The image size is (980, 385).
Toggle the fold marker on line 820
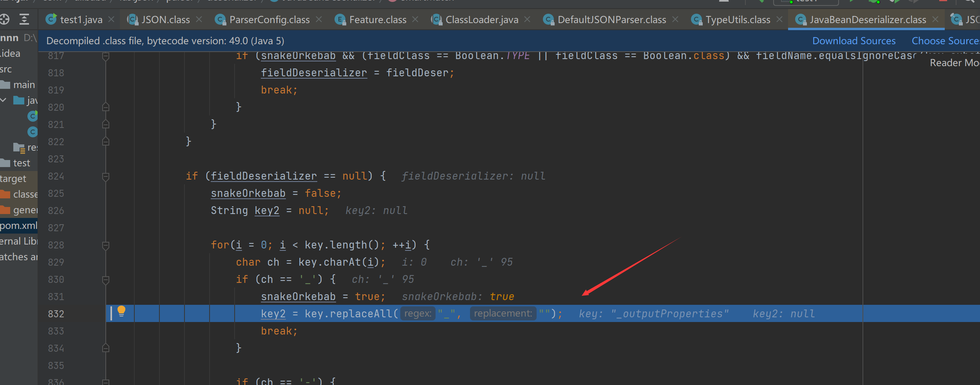[x=105, y=107]
